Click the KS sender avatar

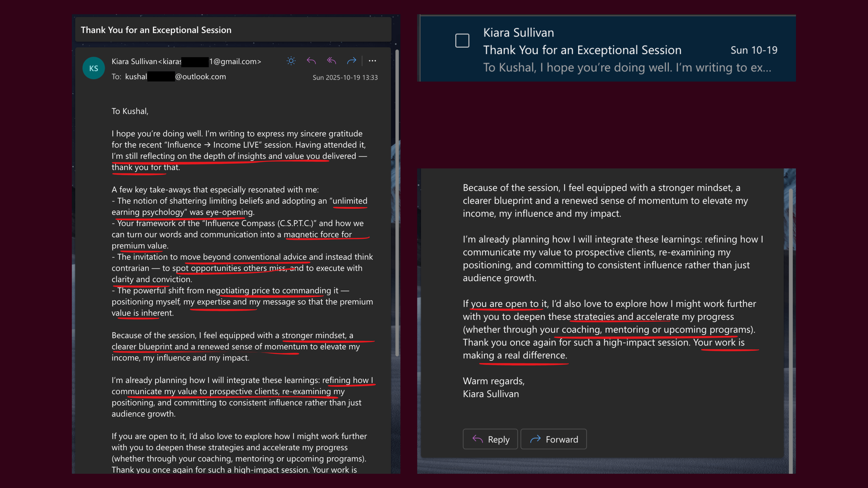(x=94, y=68)
